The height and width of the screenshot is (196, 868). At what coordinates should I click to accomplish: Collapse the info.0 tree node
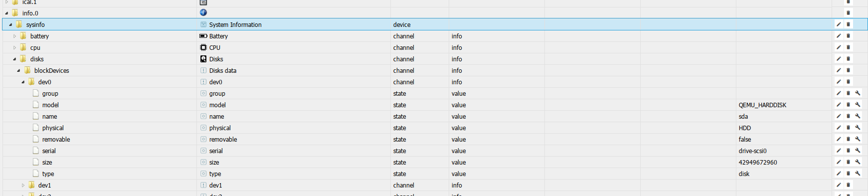[x=6, y=13]
